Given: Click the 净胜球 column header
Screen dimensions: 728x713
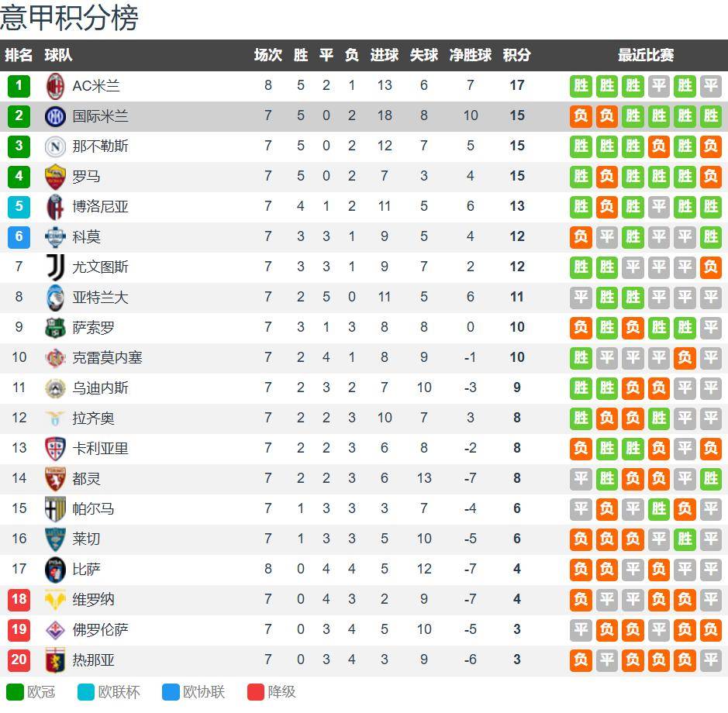Looking at the screenshot, I should tap(471, 55).
